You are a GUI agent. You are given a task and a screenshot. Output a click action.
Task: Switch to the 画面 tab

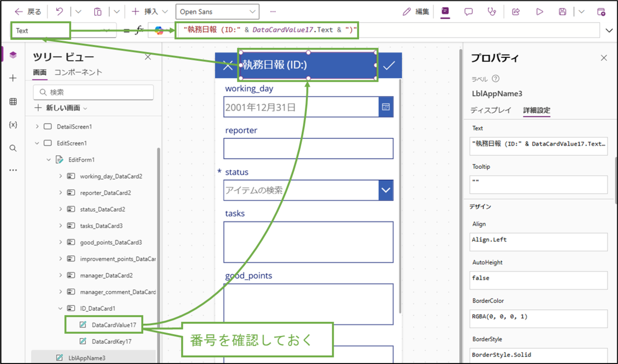point(40,73)
